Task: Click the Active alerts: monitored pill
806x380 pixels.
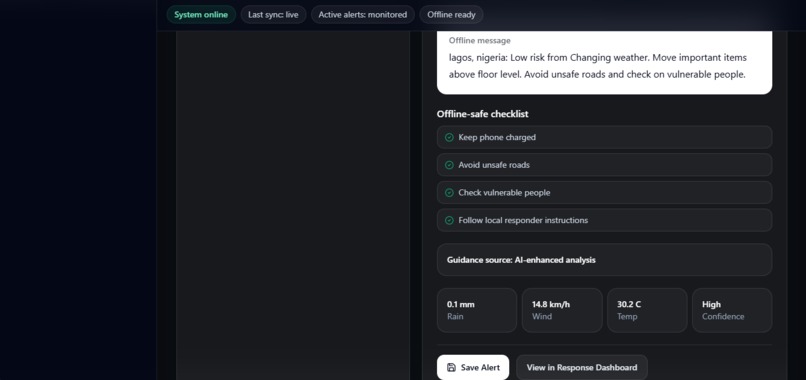Action: click(x=362, y=14)
